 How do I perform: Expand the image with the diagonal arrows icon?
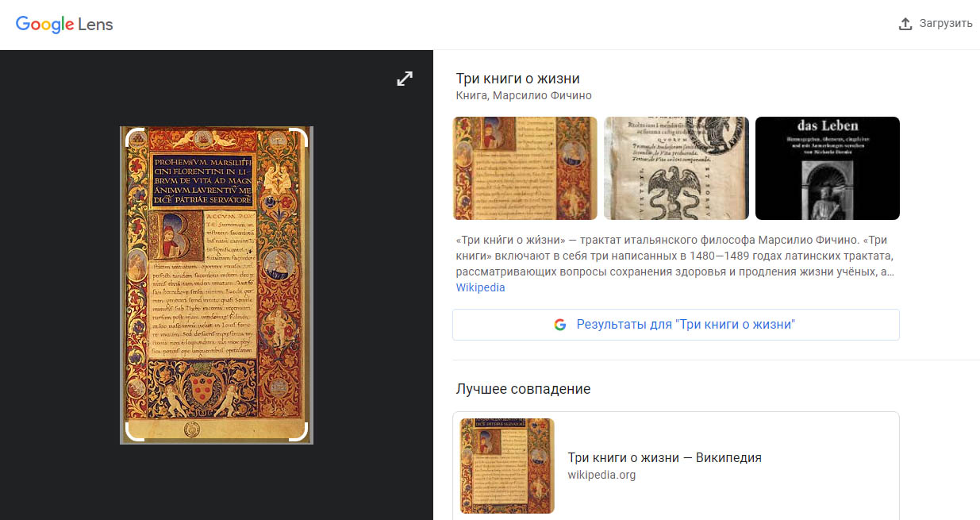click(405, 79)
